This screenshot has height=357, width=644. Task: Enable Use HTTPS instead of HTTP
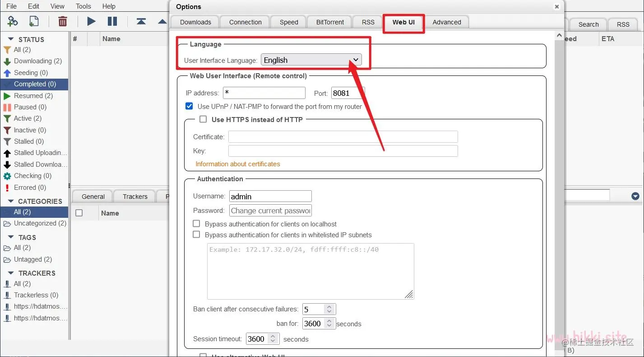203,119
